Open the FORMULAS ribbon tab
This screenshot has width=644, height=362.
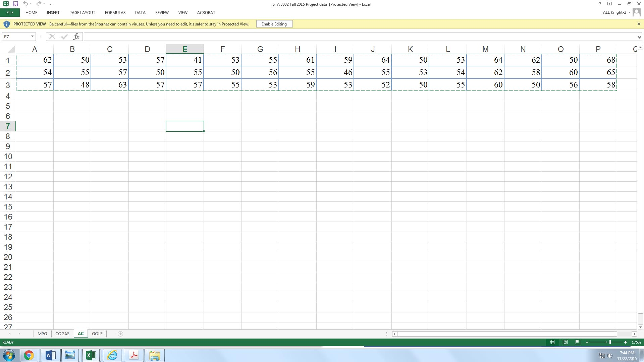[x=115, y=12]
